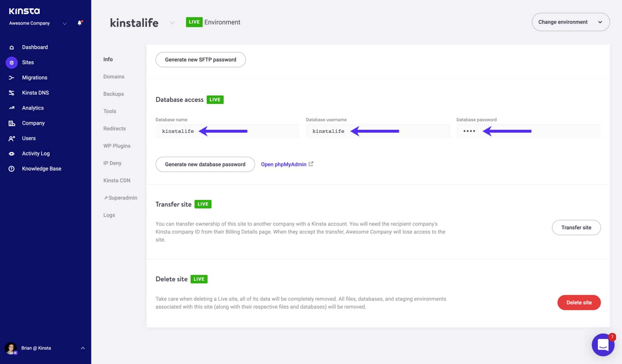
Task: Click the Kinsta logo
Action: 24,11
